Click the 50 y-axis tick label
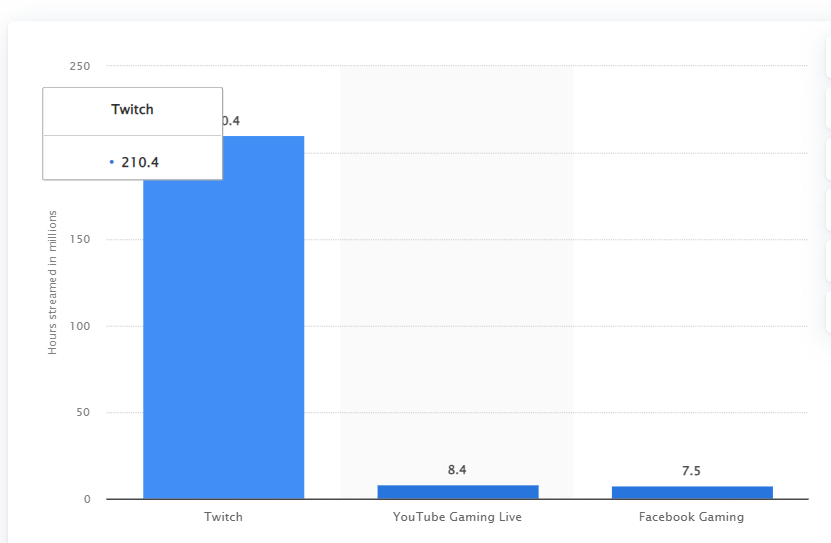The height and width of the screenshot is (543, 831). pos(83,413)
